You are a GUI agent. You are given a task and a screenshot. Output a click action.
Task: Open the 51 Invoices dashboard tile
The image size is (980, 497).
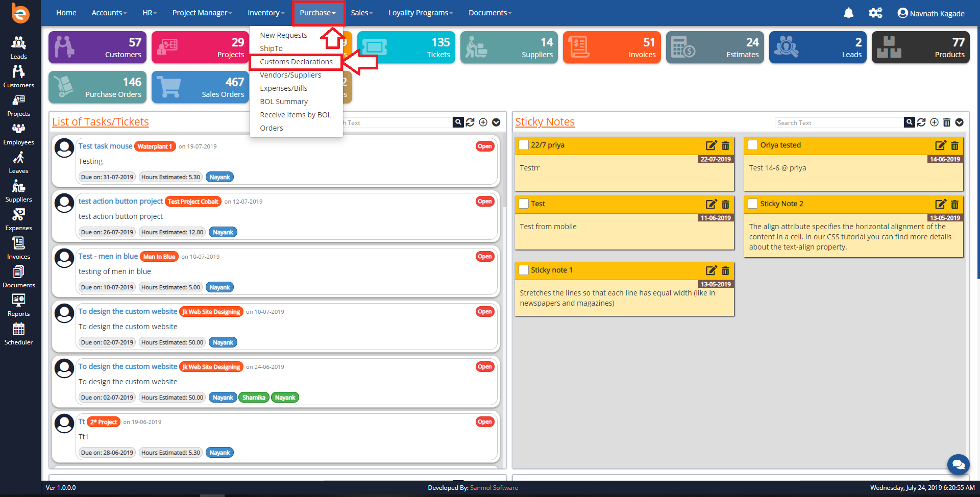pos(611,47)
